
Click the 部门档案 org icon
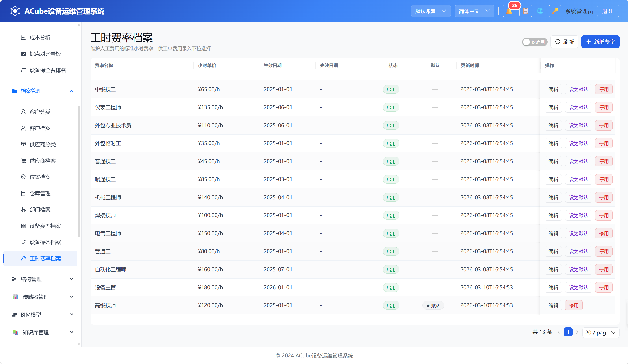tap(23, 210)
